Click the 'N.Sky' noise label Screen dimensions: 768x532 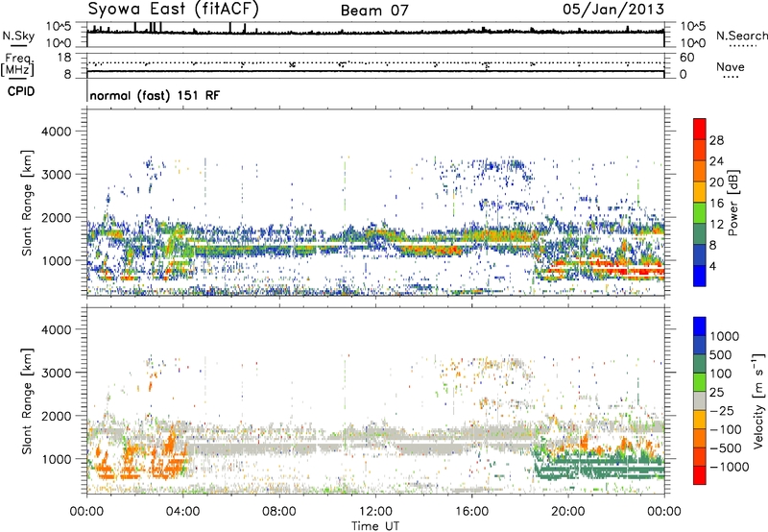tap(18, 36)
